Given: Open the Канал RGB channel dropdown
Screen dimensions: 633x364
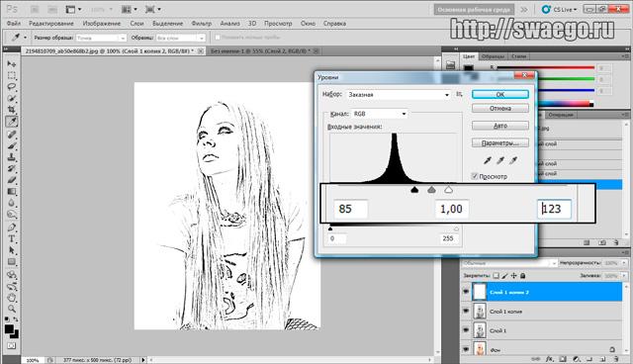Looking at the screenshot, I should 380,114.
